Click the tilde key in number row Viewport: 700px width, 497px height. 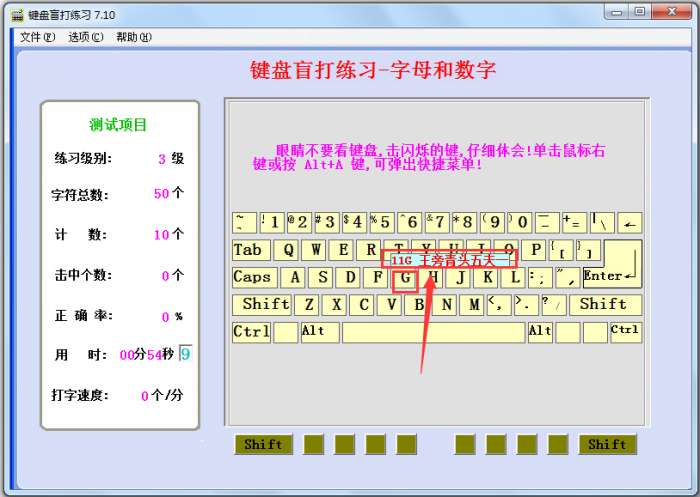(x=245, y=222)
